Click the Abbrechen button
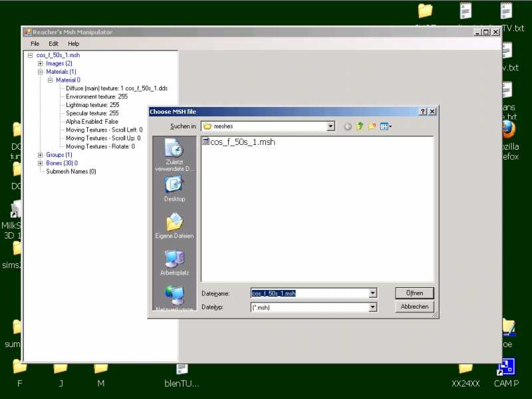This screenshot has height=399, width=532. tap(414, 307)
